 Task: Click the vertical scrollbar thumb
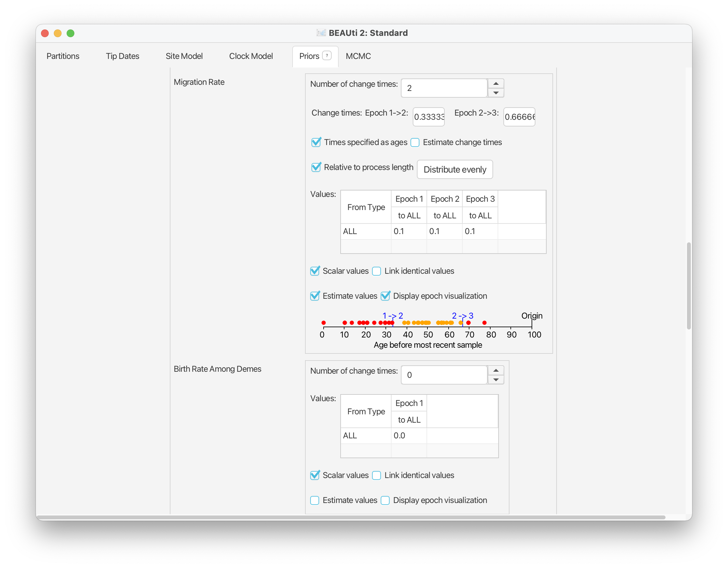tap(689, 286)
